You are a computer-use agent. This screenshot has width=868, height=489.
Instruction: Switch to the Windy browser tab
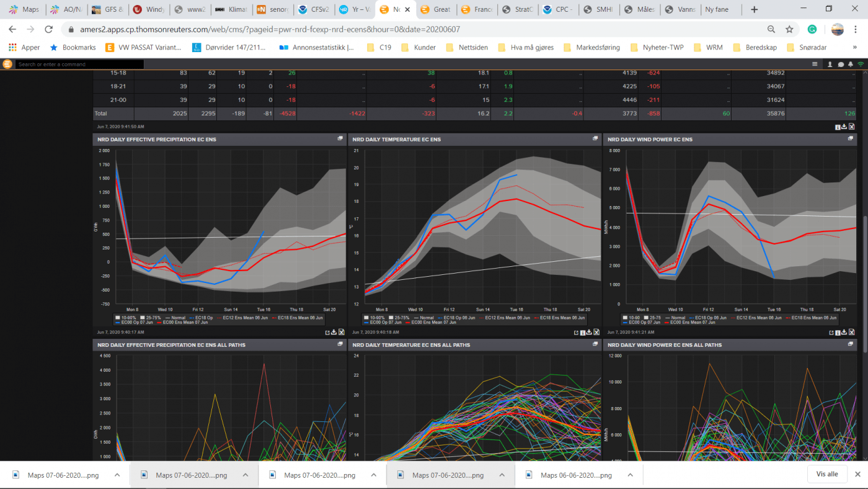(148, 9)
